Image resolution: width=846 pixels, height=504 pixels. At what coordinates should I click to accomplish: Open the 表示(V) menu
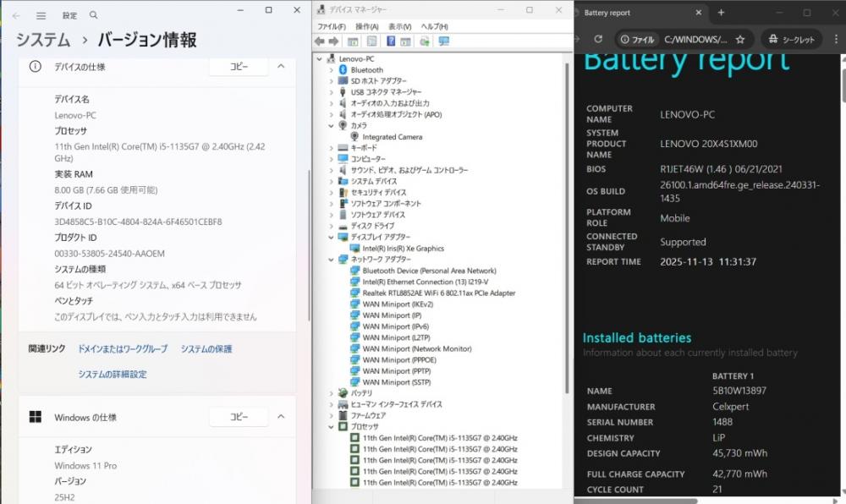click(x=400, y=26)
